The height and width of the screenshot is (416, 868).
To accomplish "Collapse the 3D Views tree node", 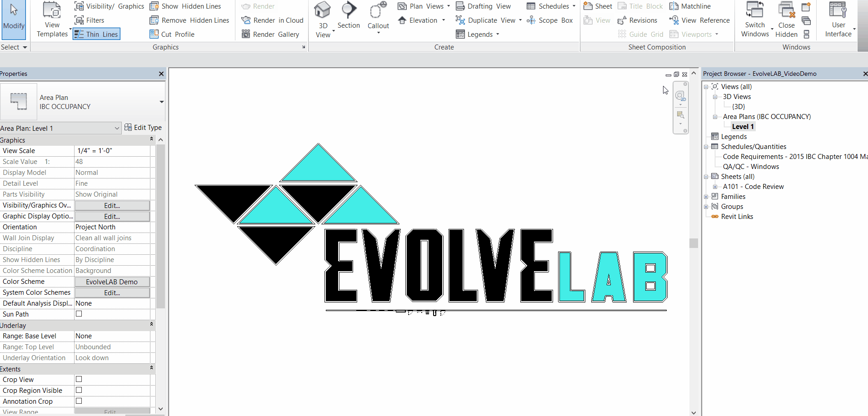I will pyautogui.click(x=715, y=97).
